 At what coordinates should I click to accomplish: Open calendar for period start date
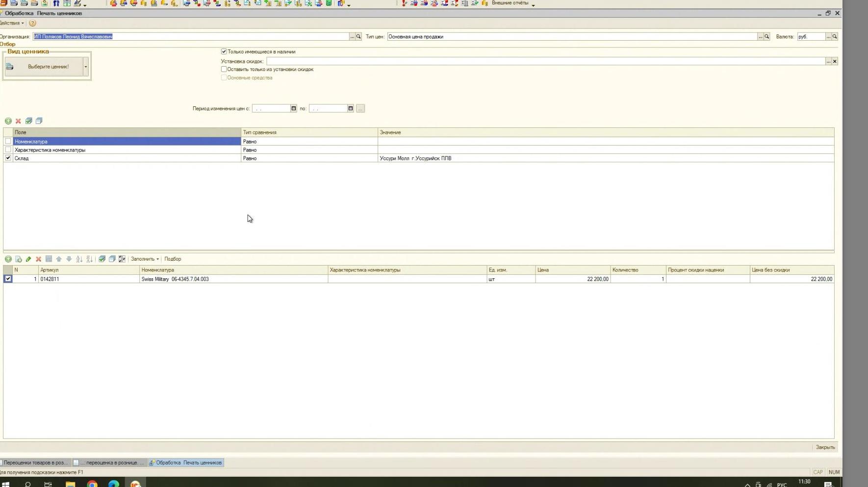294,109
